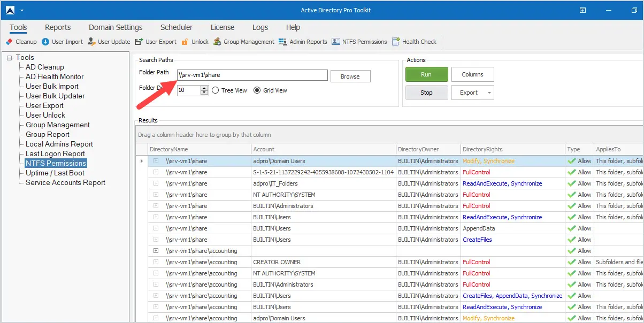Image resolution: width=644 pixels, height=323 pixels.
Task: Open the Help menu
Action: pyautogui.click(x=293, y=27)
